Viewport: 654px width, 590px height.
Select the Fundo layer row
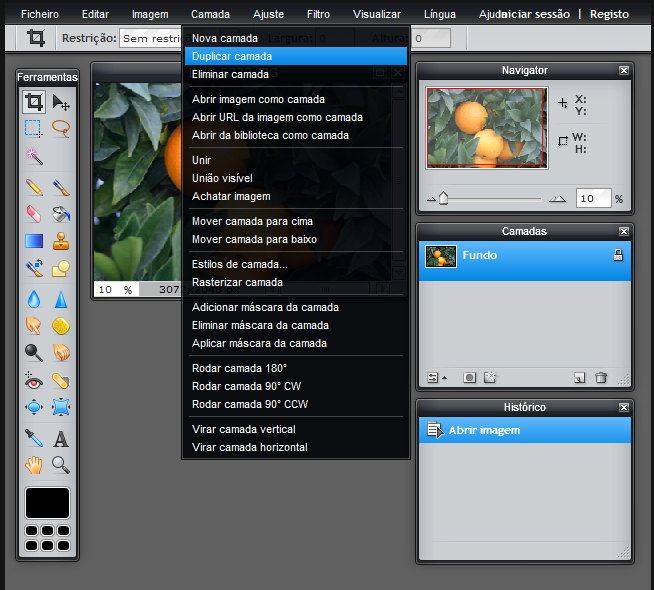pos(525,261)
